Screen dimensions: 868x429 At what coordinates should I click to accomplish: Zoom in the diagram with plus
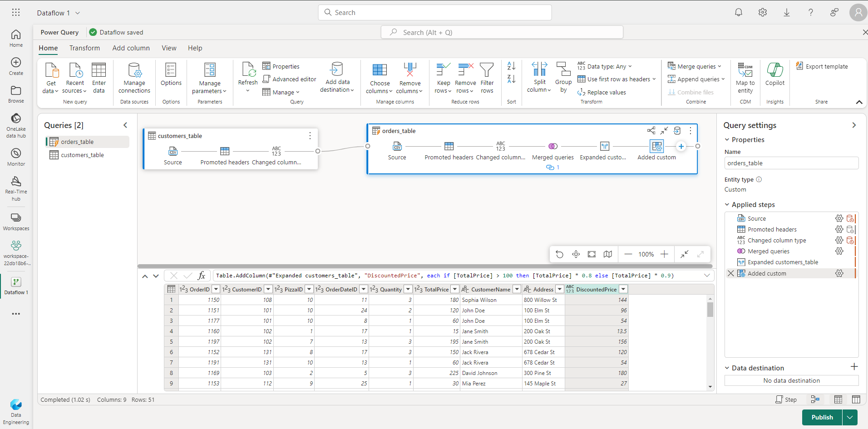click(664, 254)
